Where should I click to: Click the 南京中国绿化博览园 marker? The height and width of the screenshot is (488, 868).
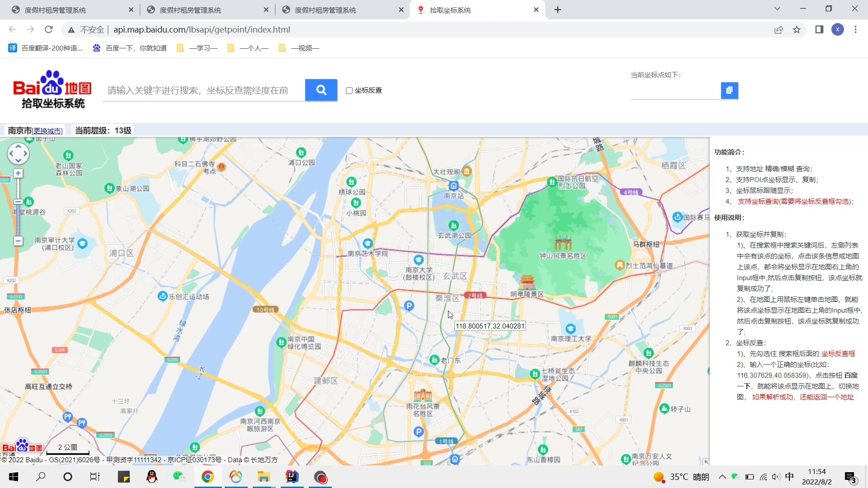pos(281,342)
